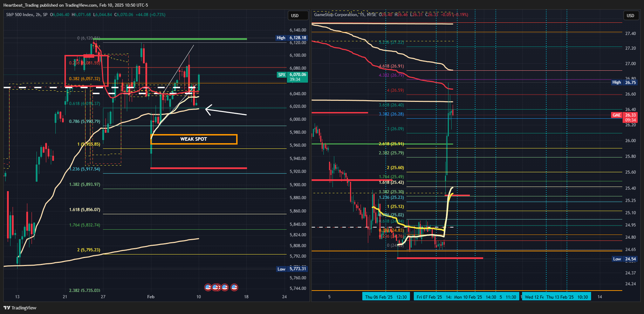Screen dimensions: 644x314
Task: Click the 27 date label on S&P time axis
Action: [x=103, y=297]
